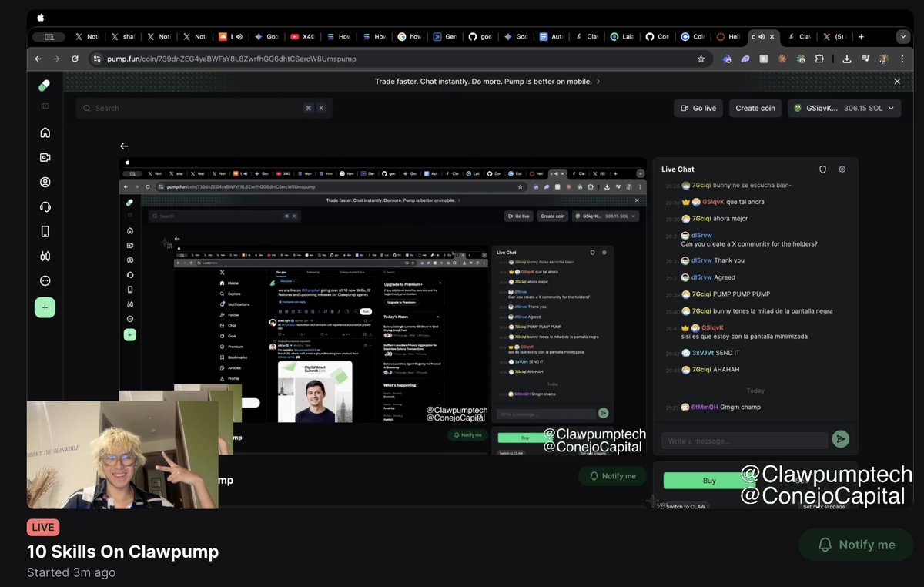Click the Create coin button

(755, 109)
